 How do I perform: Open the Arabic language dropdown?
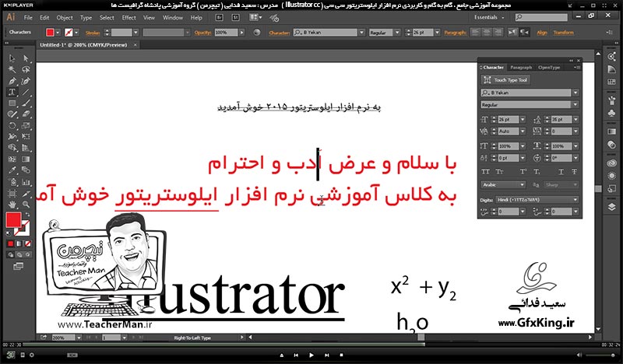pyautogui.click(x=503, y=184)
